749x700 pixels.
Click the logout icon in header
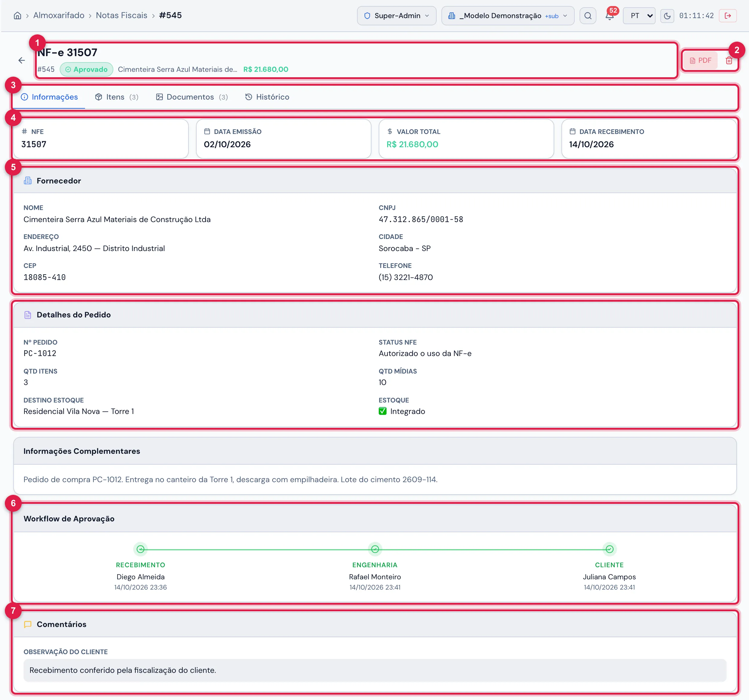(x=728, y=16)
